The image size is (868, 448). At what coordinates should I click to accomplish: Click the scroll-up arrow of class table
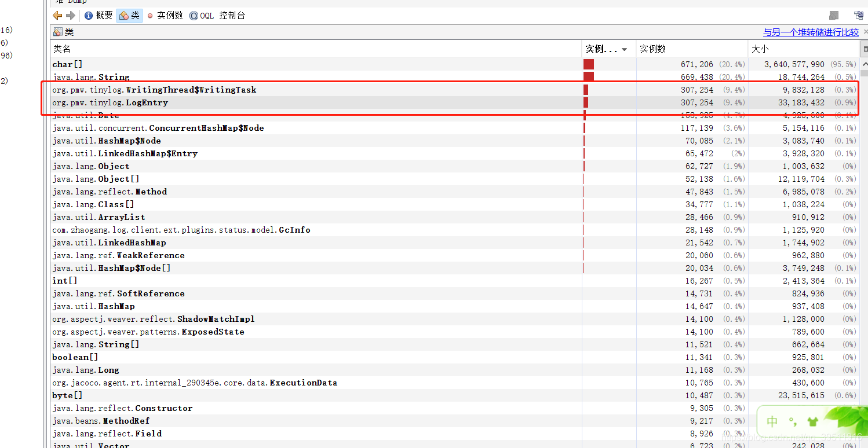point(865,64)
